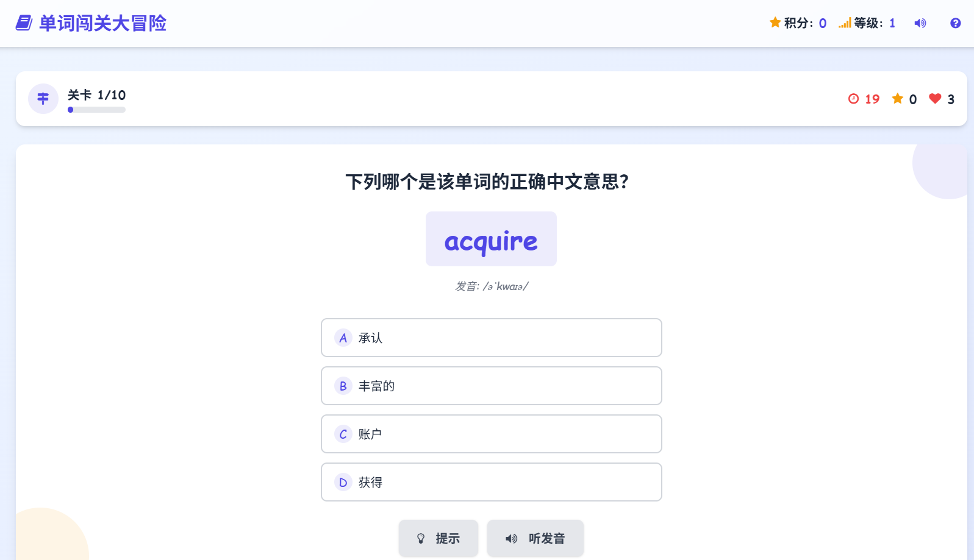Mute sound with the speaker icon

click(920, 23)
